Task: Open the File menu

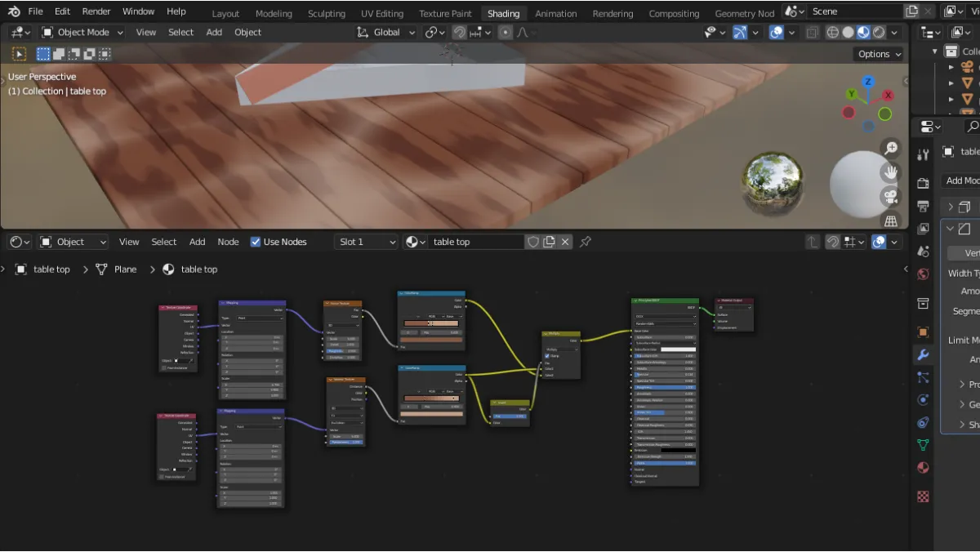Action: (x=35, y=11)
